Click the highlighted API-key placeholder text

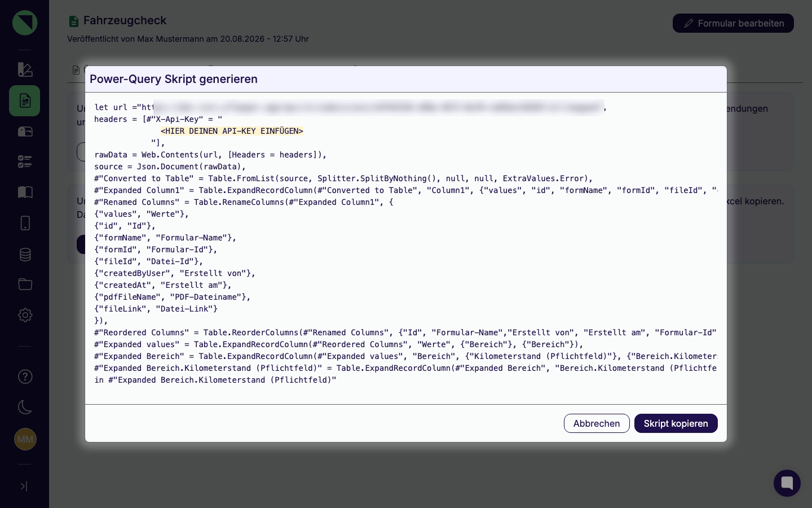232,131
